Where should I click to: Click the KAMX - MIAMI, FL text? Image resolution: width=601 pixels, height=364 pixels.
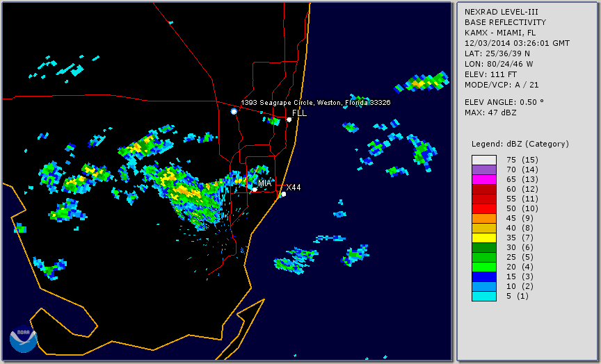[500, 33]
